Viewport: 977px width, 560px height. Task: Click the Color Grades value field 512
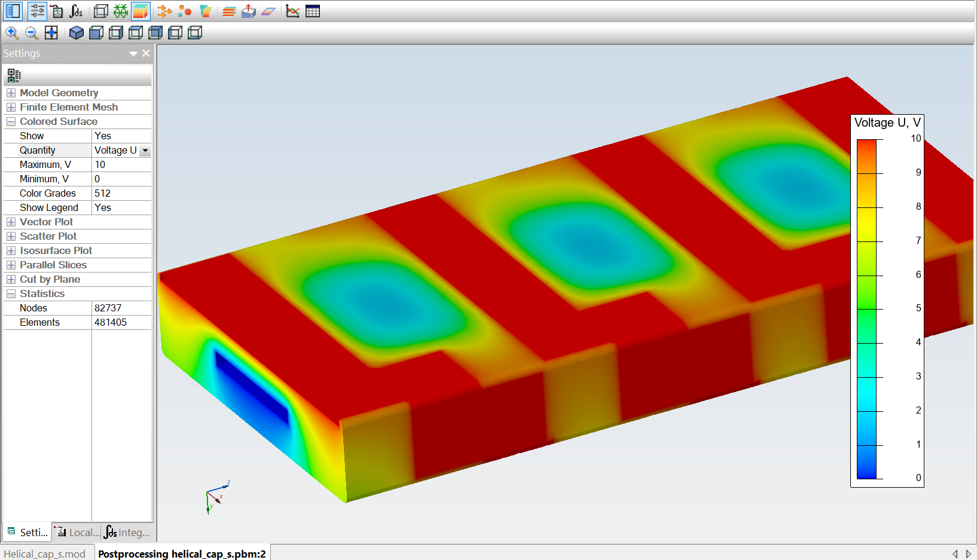(x=121, y=193)
